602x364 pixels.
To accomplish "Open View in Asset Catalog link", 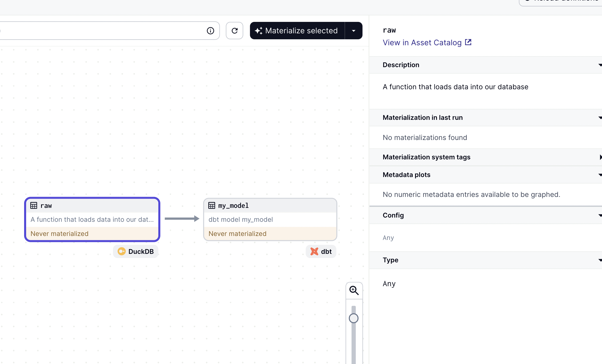I will click(x=422, y=43).
